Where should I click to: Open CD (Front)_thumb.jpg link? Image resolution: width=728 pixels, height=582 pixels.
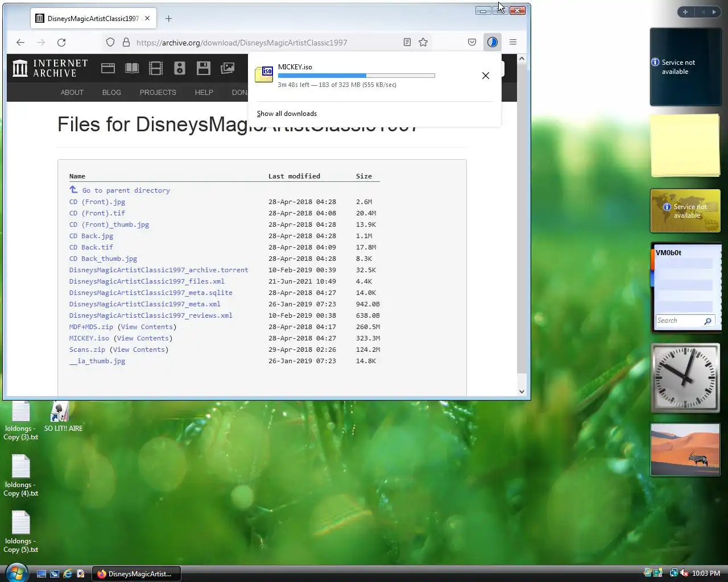[x=109, y=225]
